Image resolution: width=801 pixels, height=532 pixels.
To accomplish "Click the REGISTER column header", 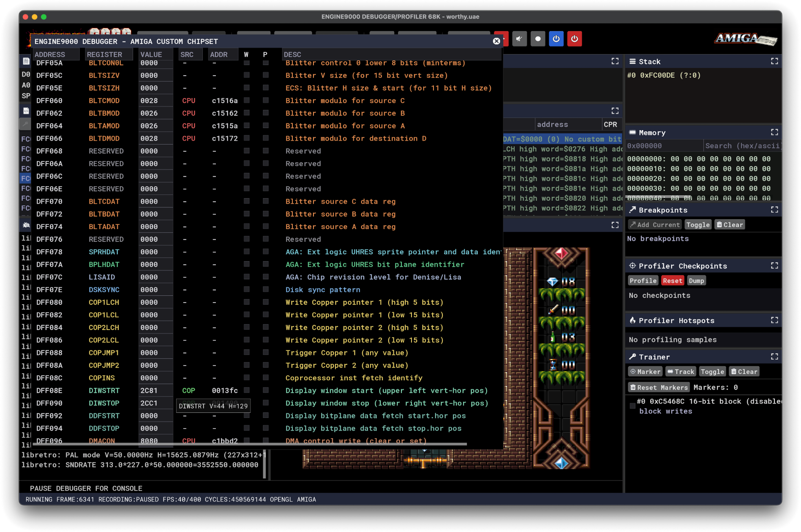I will [109, 55].
